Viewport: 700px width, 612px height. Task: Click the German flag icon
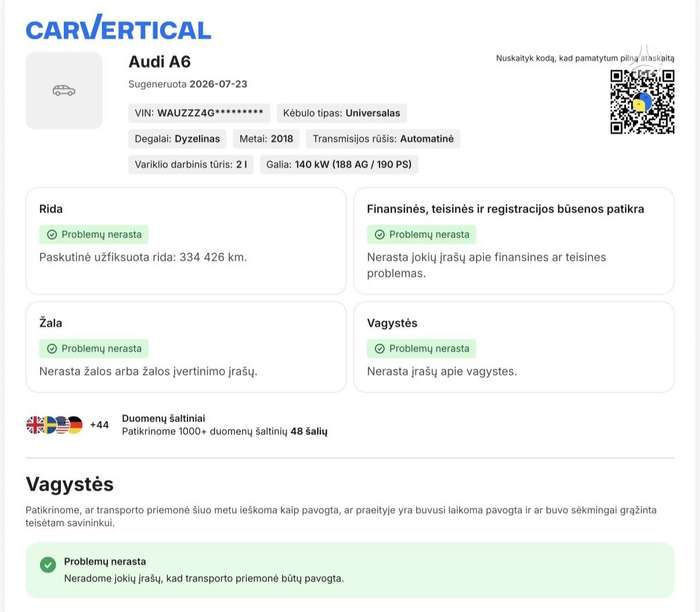(75, 425)
